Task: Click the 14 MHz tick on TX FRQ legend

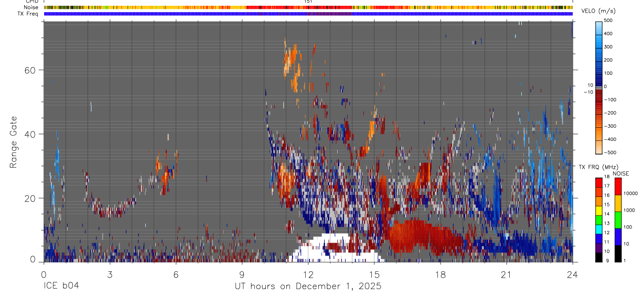Action: pyautogui.click(x=607, y=214)
